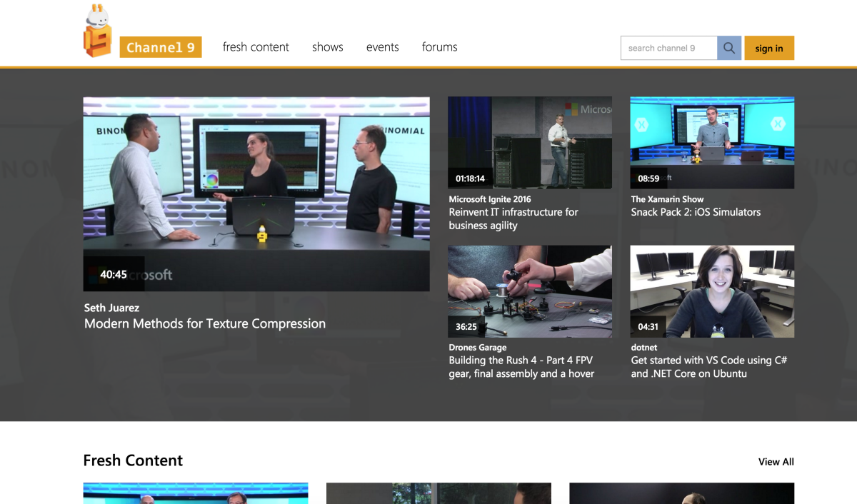Open Building the Rush 4 Part 4 title
The width and height of the screenshot is (857, 504).
[x=521, y=367]
